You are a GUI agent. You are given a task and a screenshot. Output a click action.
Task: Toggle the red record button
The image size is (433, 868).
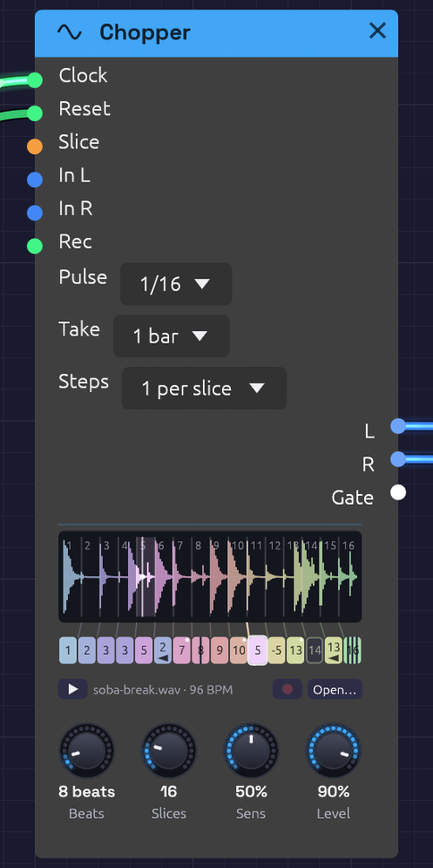click(x=287, y=689)
